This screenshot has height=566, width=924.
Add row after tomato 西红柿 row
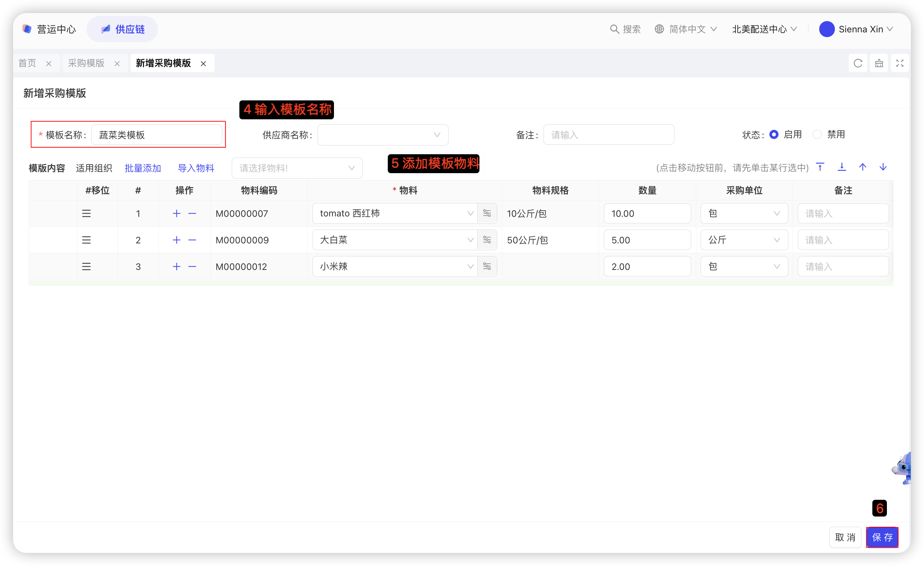pyautogui.click(x=176, y=214)
